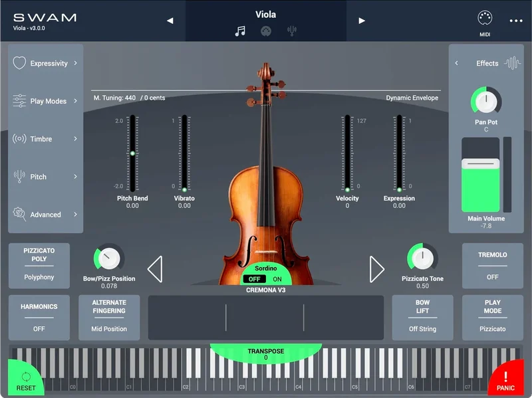Click the Main Volume -7.8 value

coord(486,226)
